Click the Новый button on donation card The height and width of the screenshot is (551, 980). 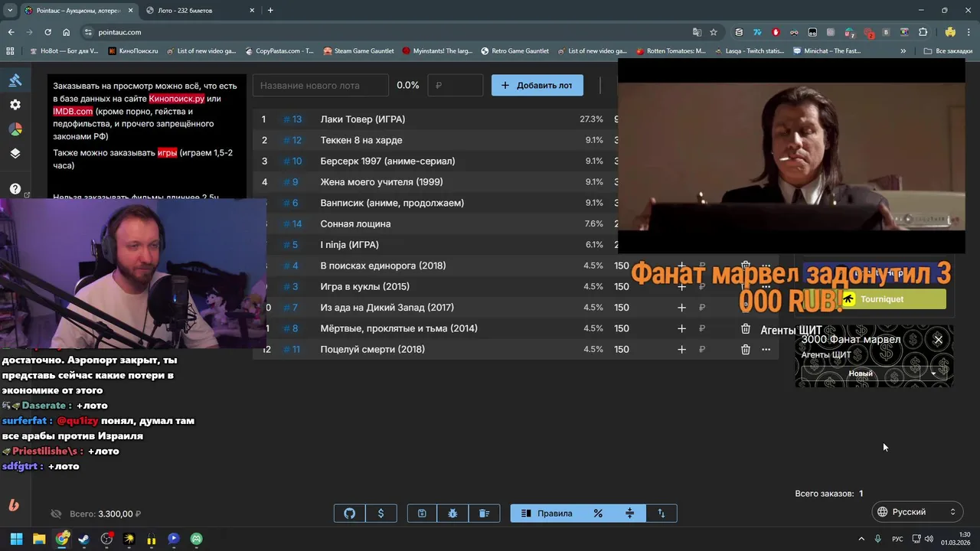(861, 373)
